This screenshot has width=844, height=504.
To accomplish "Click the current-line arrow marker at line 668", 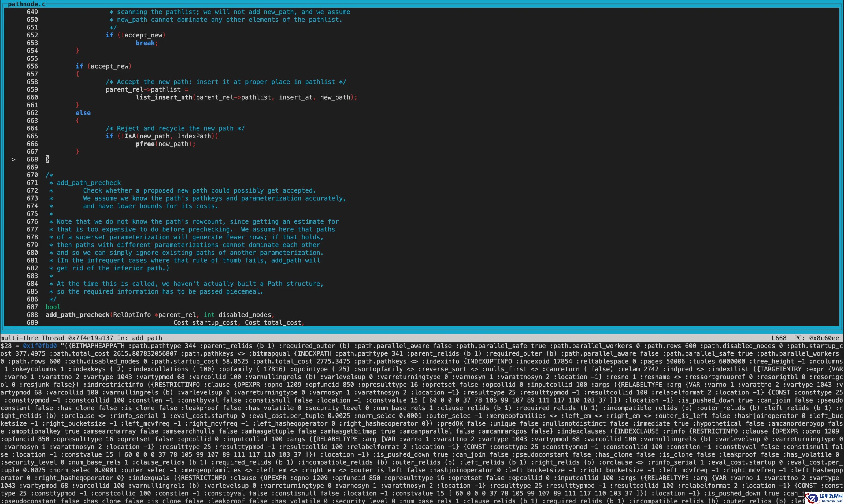I will pos(14,159).
